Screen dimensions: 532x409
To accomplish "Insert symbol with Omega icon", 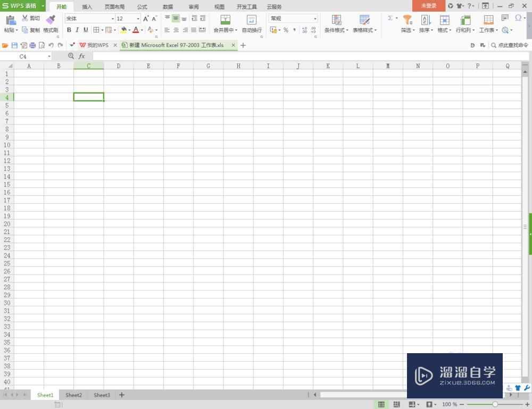I will pyautogui.click(x=518, y=18).
